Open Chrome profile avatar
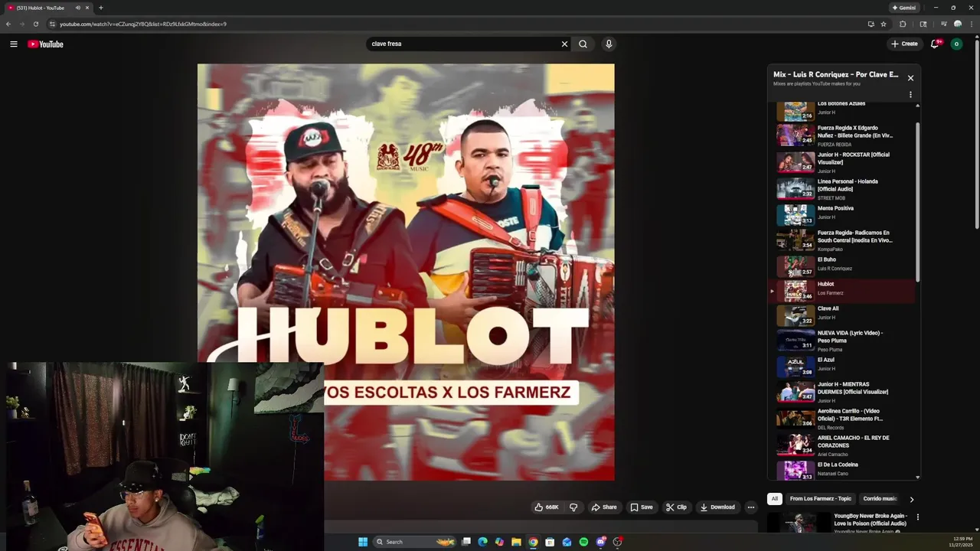The height and width of the screenshot is (551, 980). pyautogui.click(x=957, y=24)
